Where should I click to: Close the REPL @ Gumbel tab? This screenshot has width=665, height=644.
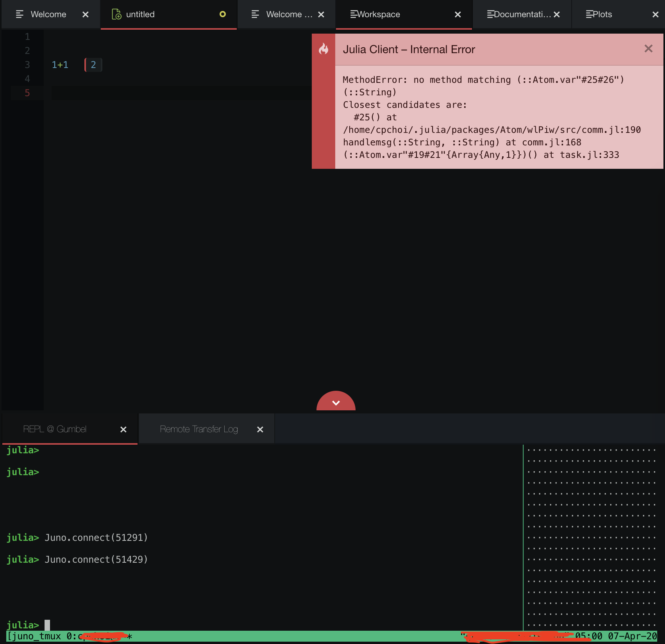coord(123,429)
